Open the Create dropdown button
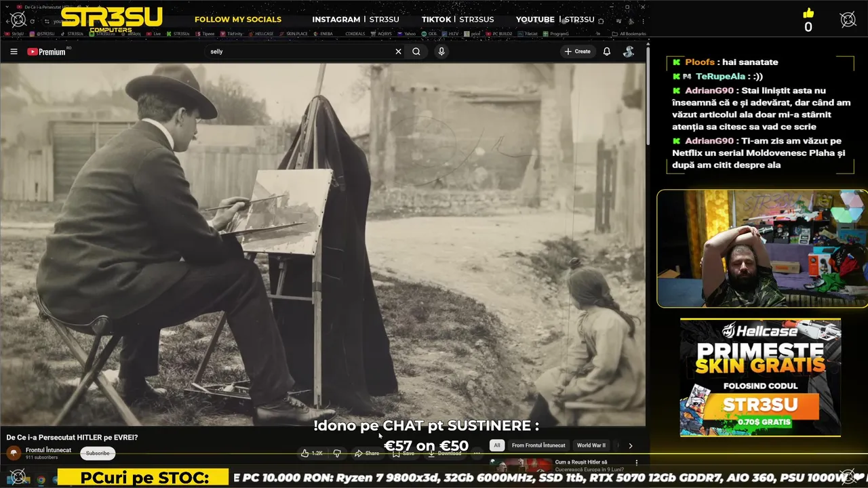This screenshot has width=868, height=488. point(577,52)
